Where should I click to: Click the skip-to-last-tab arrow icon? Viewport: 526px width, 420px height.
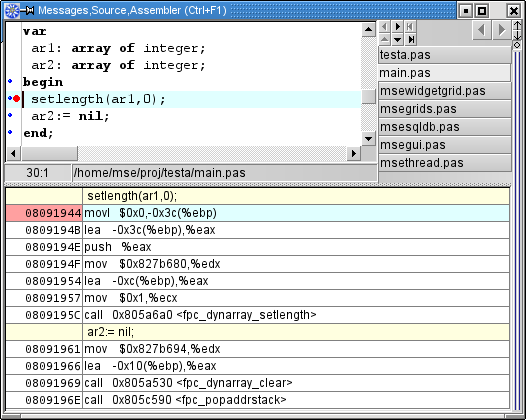pyautogui.click(x=410, y=40)
